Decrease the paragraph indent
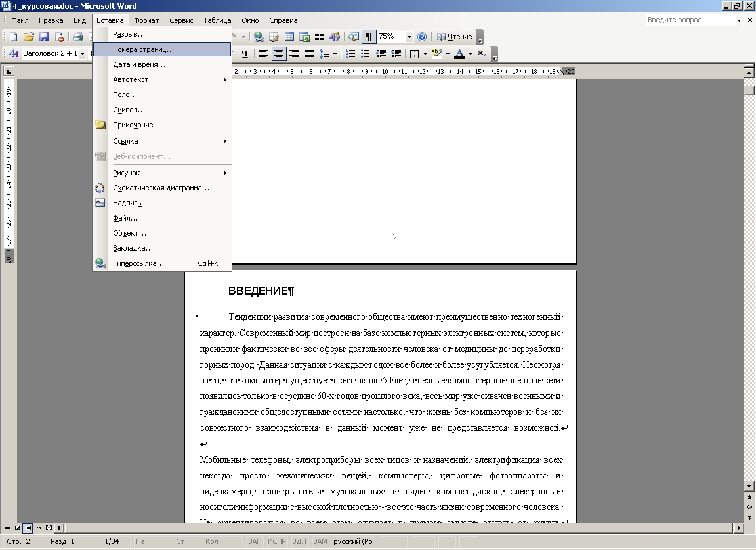Viewport: 756px width, 550px height. [x=381, y=54]
